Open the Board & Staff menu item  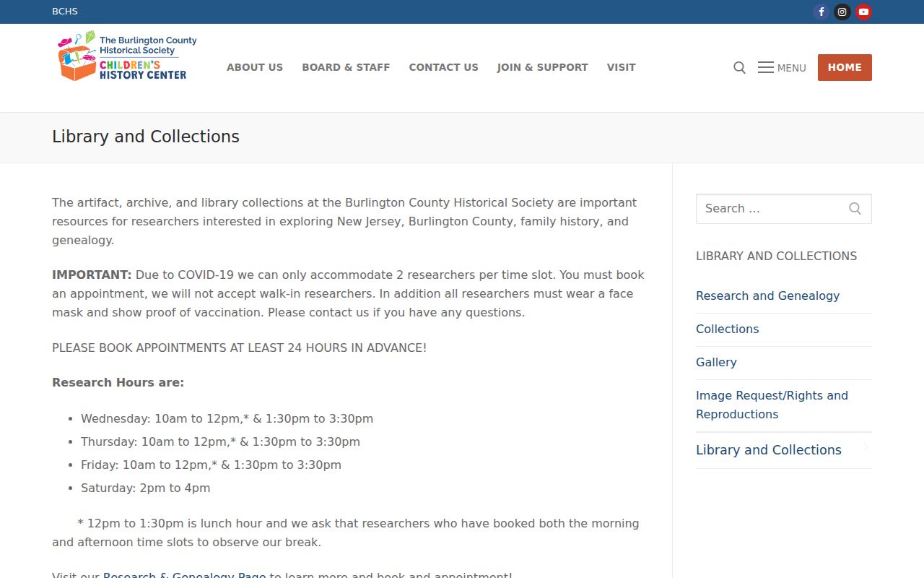coord(346,67)
